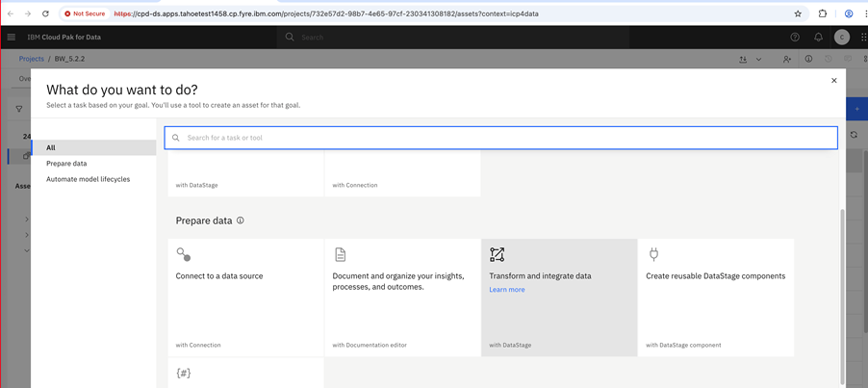The width and height of the screenshot is (868, 388).
Task: Click the with Documentation editor label
Action: [370, 345]
